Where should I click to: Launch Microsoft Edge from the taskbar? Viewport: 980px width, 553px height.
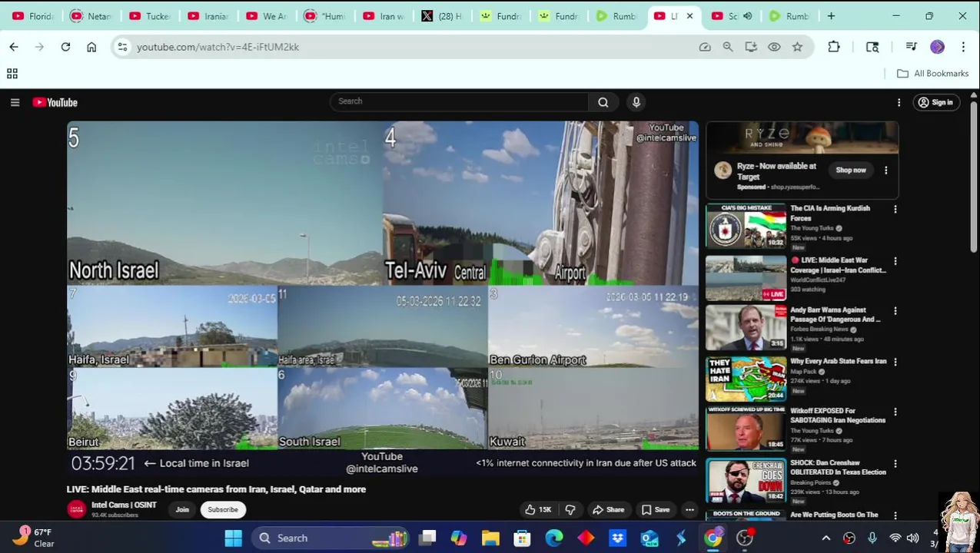[553, 538]
